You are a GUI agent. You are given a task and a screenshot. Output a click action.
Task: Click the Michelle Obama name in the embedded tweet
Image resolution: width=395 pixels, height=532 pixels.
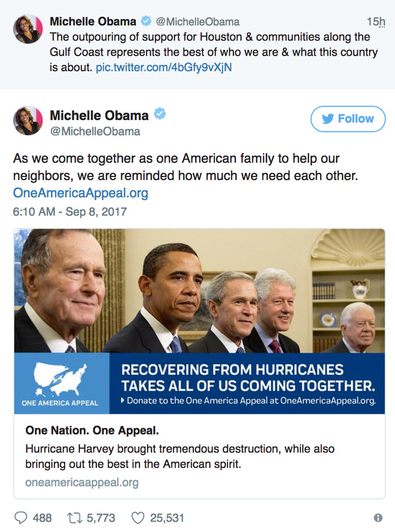click(99, 115)
